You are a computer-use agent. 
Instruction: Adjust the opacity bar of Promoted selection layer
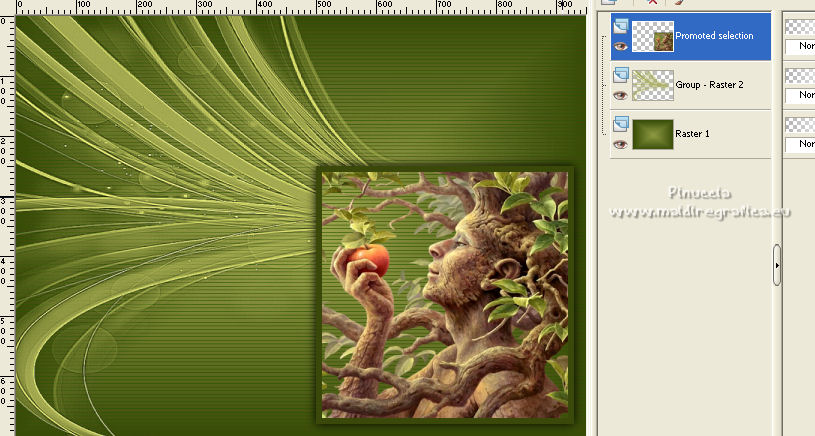(x=800, y=27)
